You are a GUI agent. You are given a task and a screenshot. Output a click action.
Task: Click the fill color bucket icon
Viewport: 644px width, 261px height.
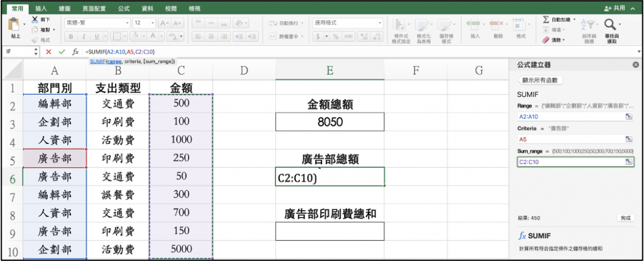click(x=135, y=36)
